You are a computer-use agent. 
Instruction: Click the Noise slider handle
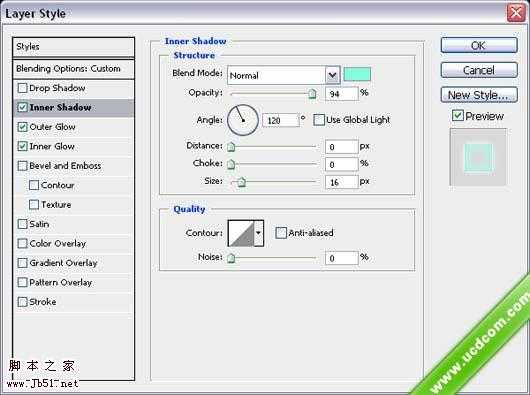click(231, 258)
